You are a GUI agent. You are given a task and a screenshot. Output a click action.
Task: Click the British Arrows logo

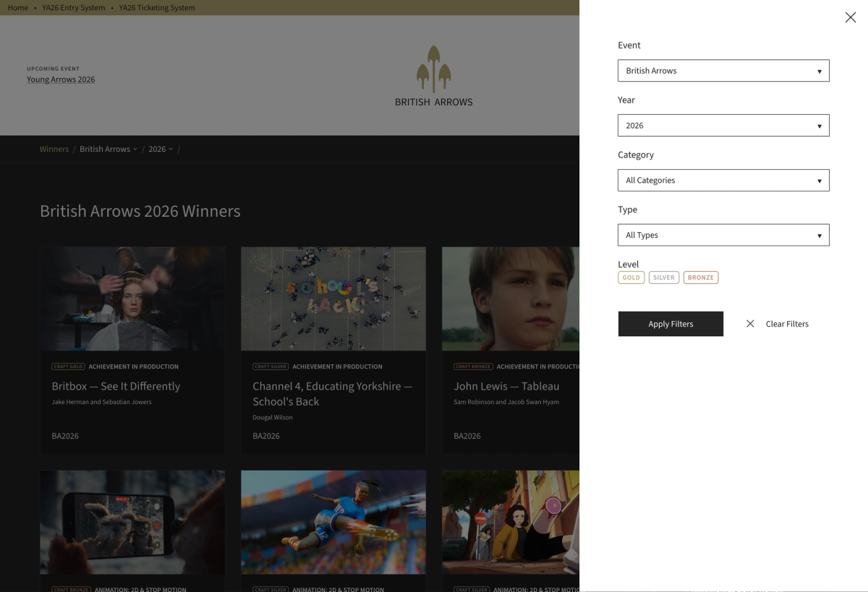[x=434, y=76]
